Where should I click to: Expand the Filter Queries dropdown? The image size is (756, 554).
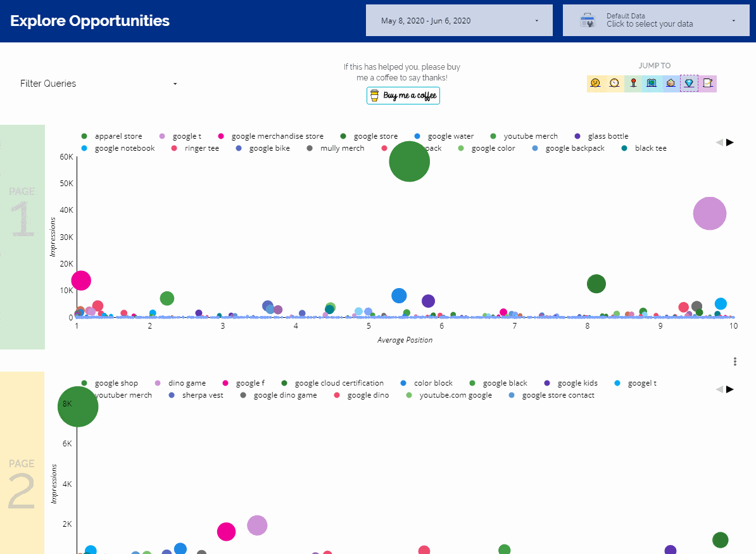click(99, 84)
